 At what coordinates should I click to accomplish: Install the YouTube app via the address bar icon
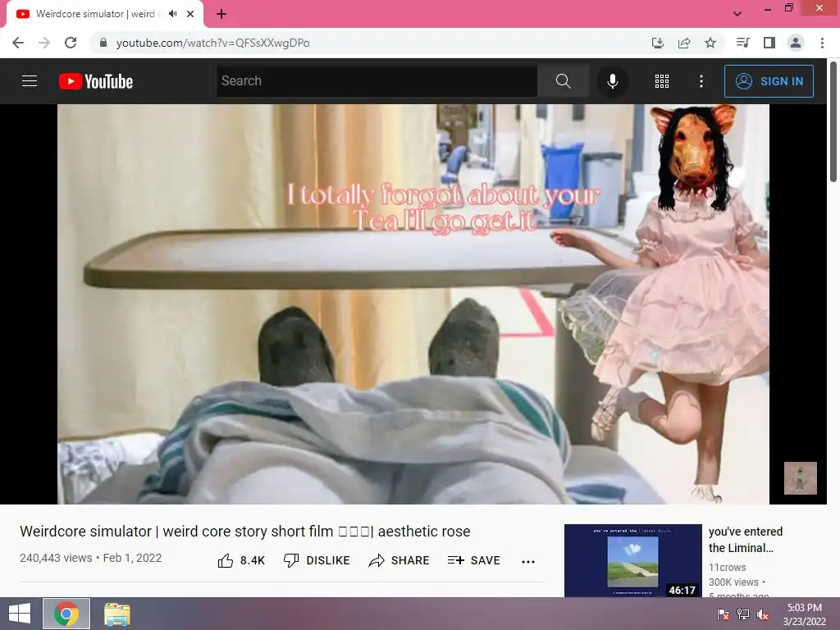pyautogui.click(x=658, y=43)
